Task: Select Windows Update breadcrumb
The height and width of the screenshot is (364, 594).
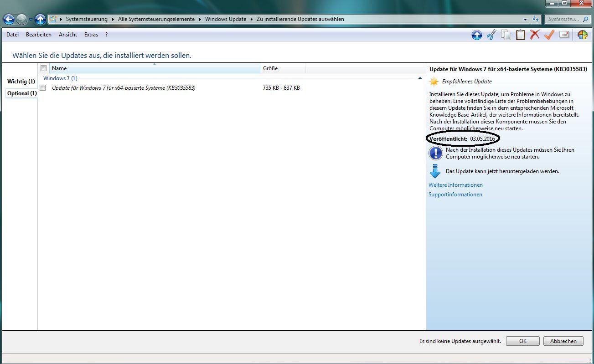Action: [x=225, y=19]
